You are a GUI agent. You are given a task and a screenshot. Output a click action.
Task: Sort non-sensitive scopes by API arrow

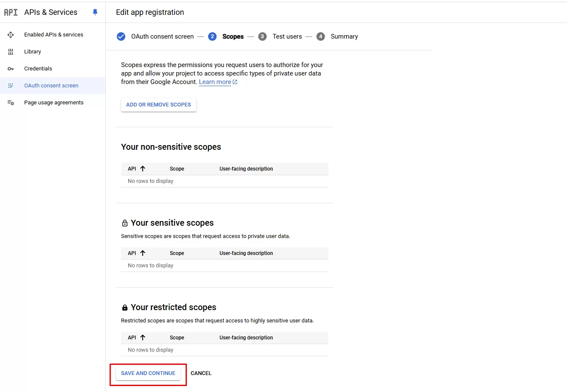(x=143, y=169)
